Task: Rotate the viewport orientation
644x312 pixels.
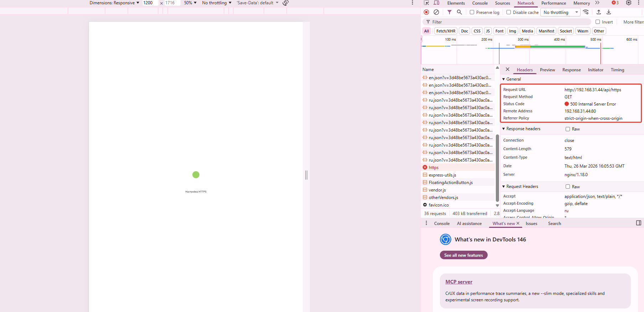Action: coord(286,3)
